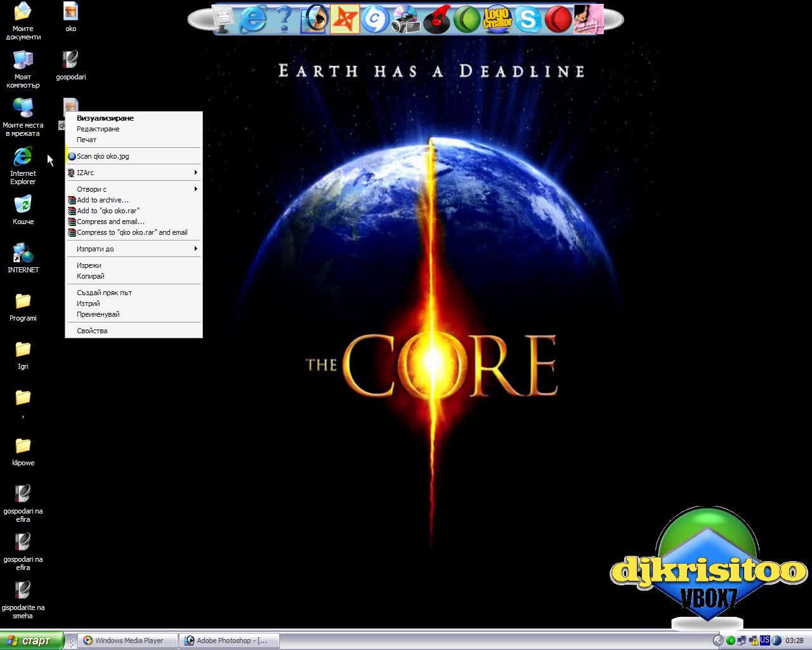Switch to Adobe Photoshop taskbar button

click(x=229, y=640)
